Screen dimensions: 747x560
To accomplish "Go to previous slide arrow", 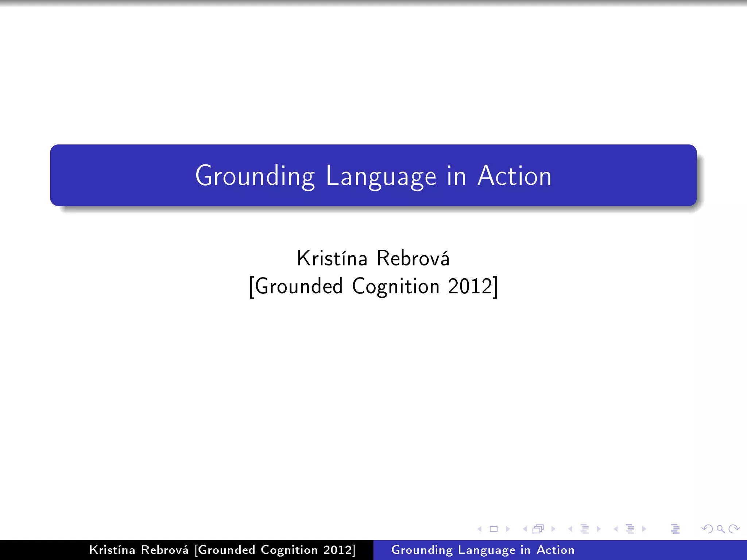I will click(x=480, y=529).
